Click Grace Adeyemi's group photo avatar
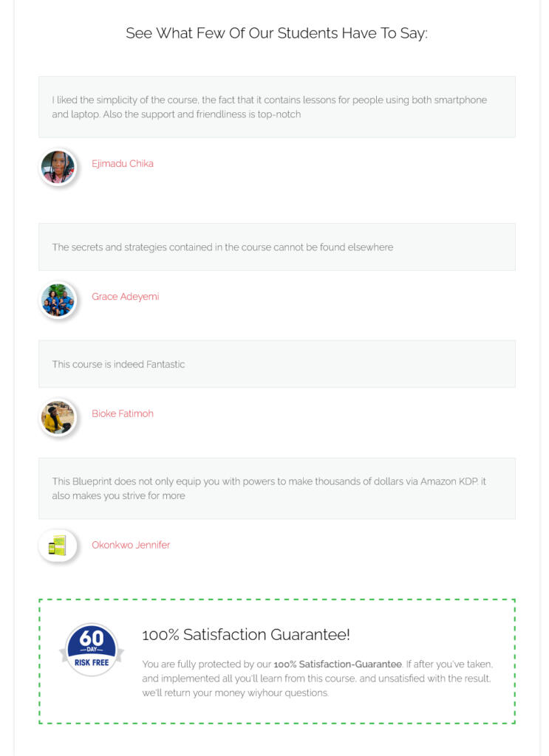Viewport: 549px width, 756px height. (58, 300)
